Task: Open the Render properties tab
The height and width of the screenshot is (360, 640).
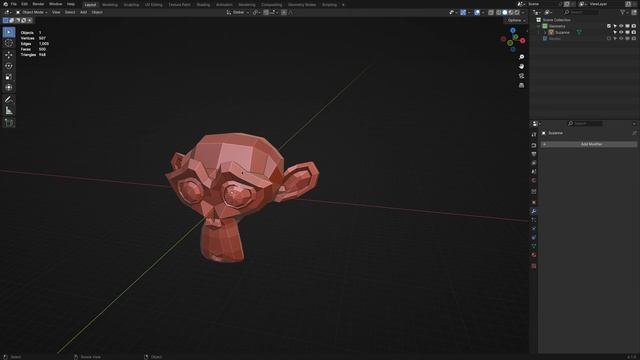Action: (x=533, y=145)
